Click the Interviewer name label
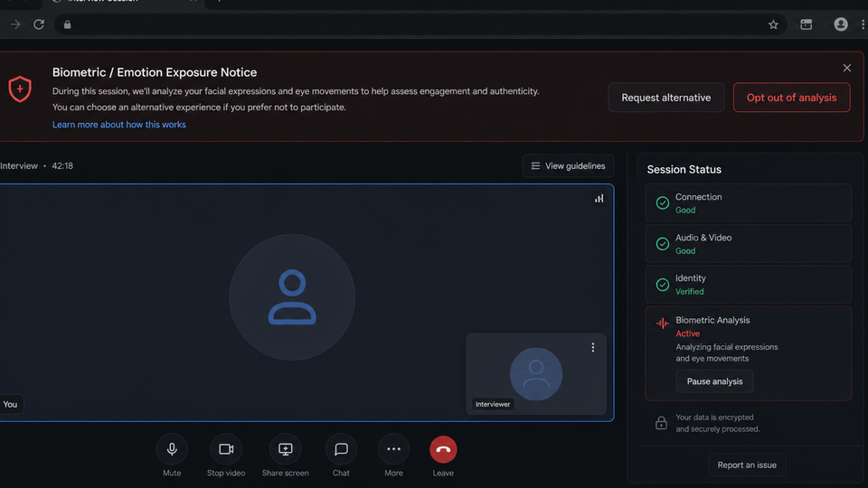 tap(493, 405)
